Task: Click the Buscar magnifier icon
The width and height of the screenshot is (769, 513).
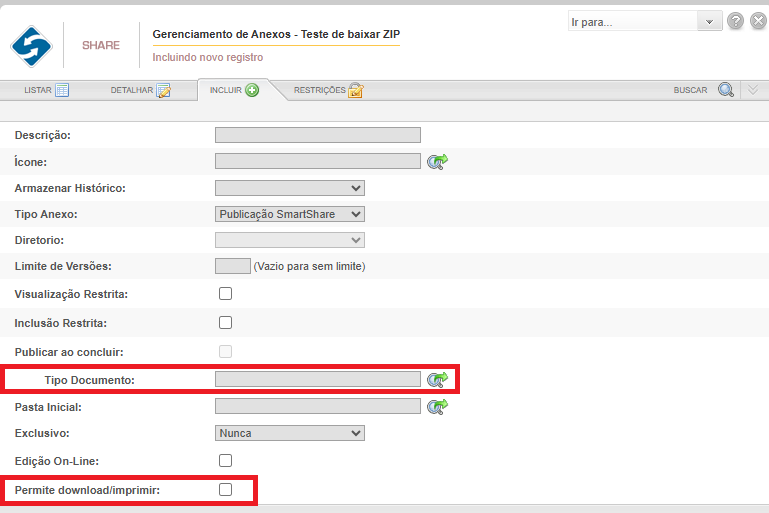Action: pos(726,90)
